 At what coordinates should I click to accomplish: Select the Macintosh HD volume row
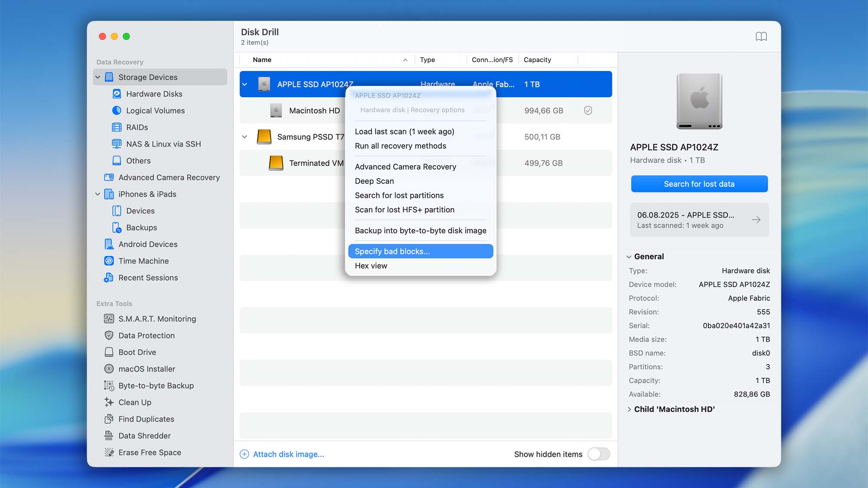[x=426, y=111]
